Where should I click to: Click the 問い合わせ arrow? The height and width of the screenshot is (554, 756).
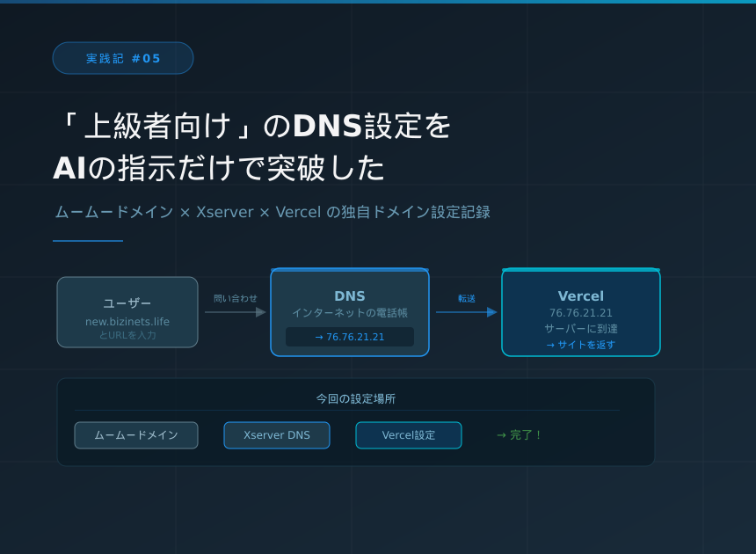[x=235, y=311]
